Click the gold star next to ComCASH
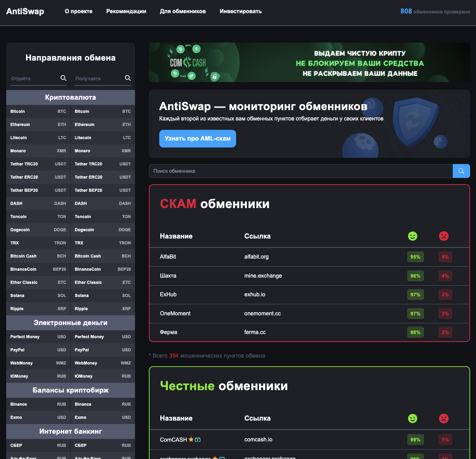476x459 pixels. click(x=191, y=440)
